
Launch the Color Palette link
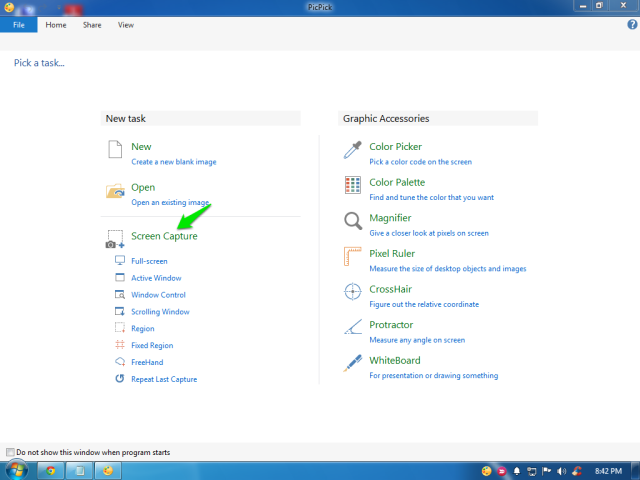[397, 182]
